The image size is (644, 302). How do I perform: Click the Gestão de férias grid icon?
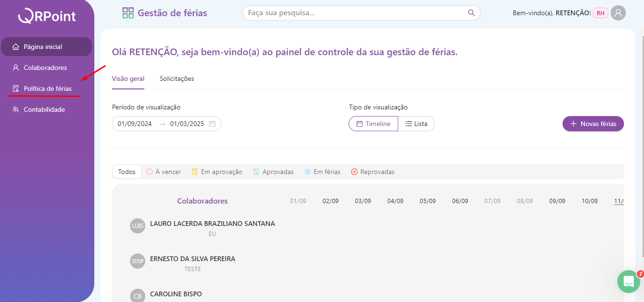128,13
